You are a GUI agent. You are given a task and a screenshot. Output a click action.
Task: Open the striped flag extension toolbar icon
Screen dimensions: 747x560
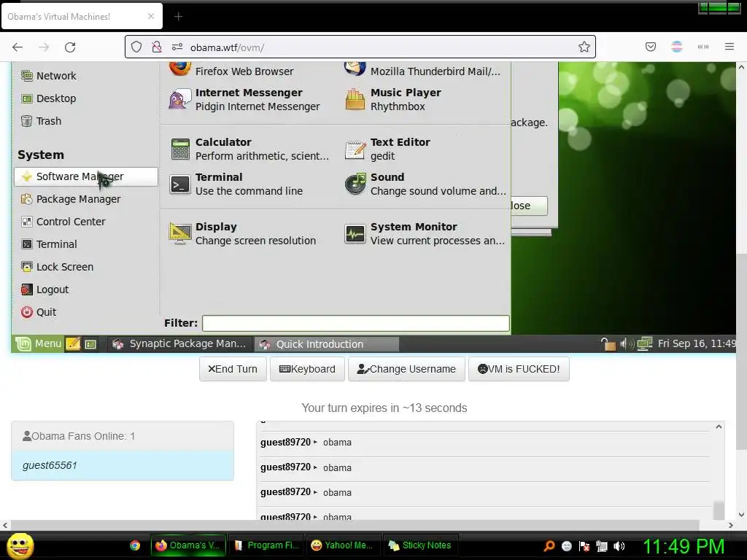677,47
